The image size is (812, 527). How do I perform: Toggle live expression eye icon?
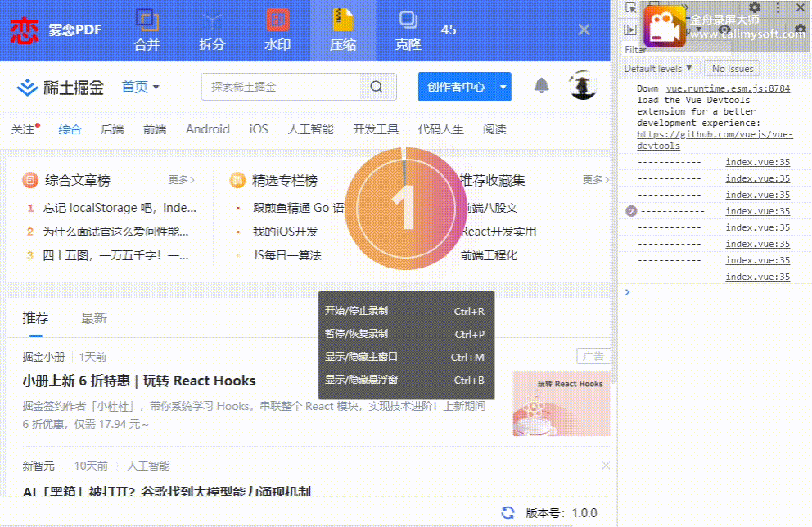click(724, 29)
